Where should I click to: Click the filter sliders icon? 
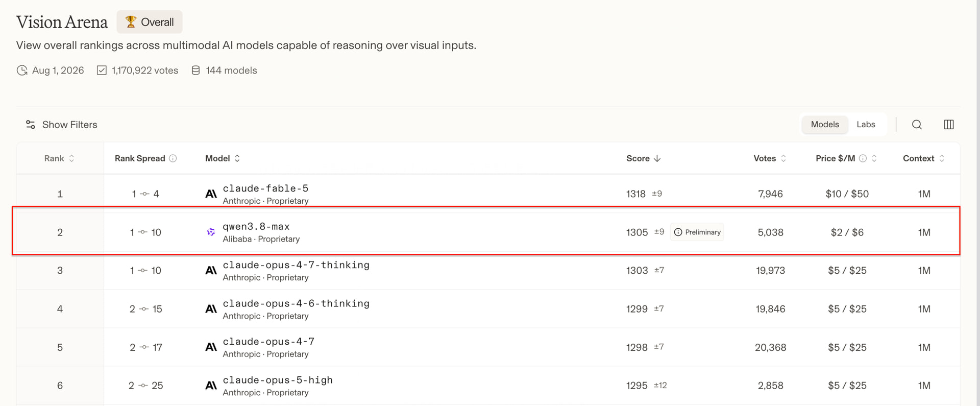click(x=31, y=125)
